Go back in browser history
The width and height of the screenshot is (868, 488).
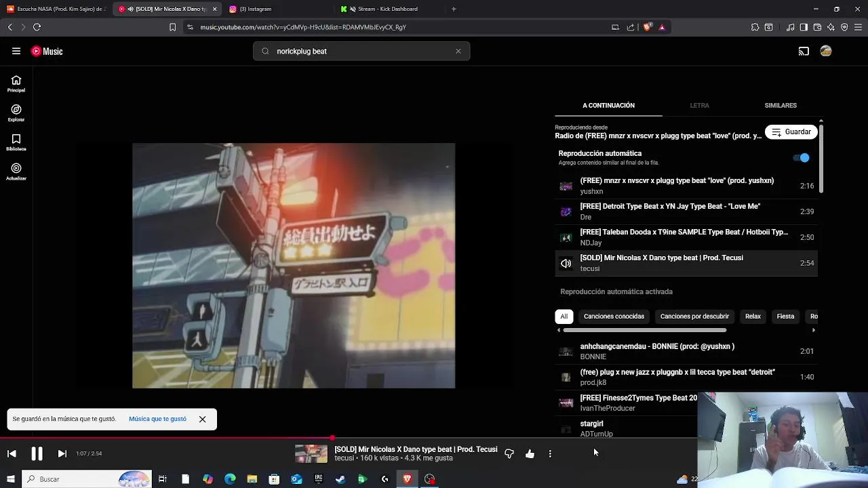point(9,27)
